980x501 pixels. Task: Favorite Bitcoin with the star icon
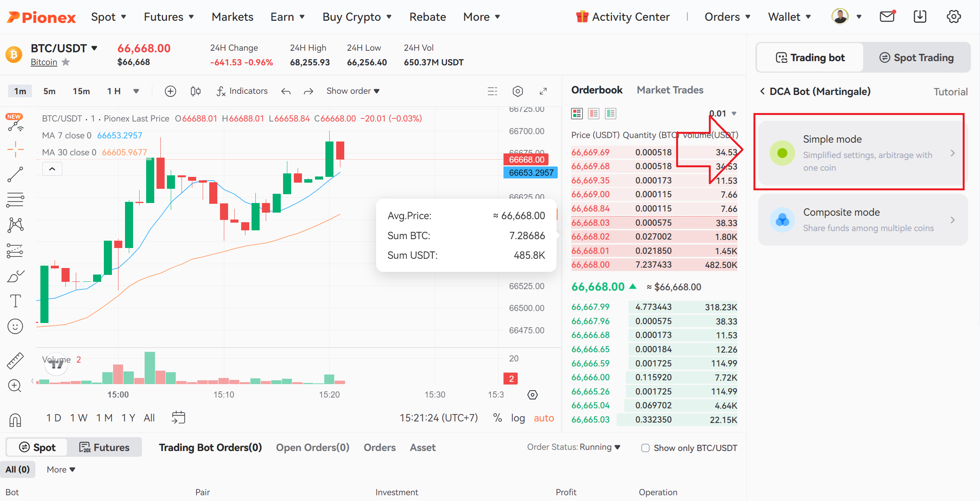click(x=66, y=62)
